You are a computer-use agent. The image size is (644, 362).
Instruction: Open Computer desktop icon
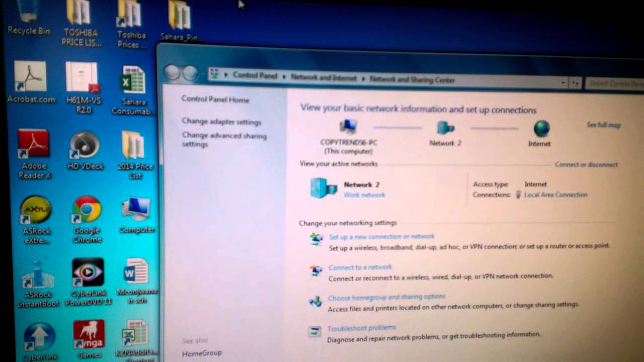136,215
